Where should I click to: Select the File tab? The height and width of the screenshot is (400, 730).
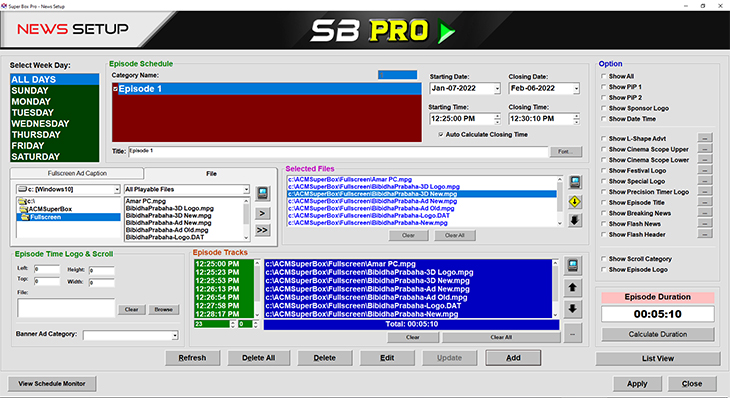coord(211,174)
